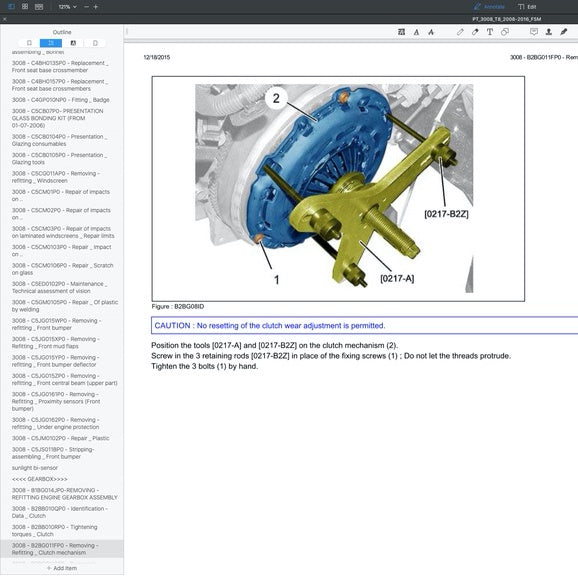Image resolution: width=578 pixels, height=578 pixels.
Task: Select the strikethrough text tool
Action: click(x=431, y=32)
